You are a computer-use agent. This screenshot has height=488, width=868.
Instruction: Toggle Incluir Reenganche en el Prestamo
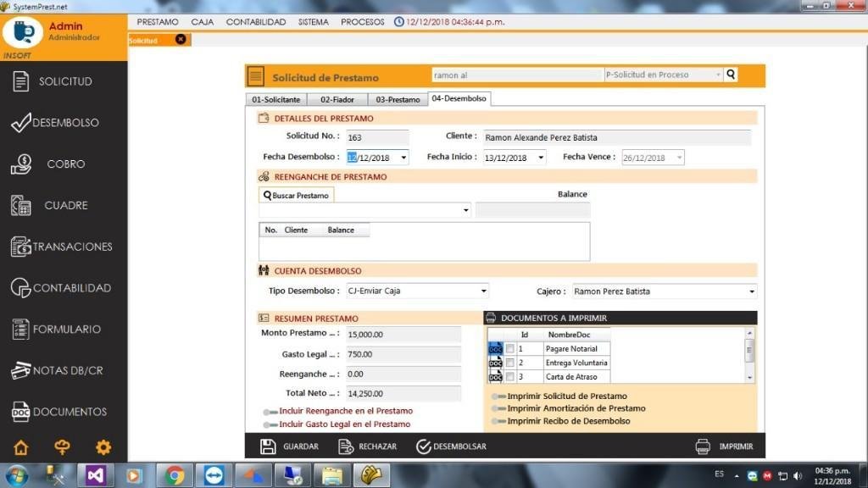click(x=270, y=412)
